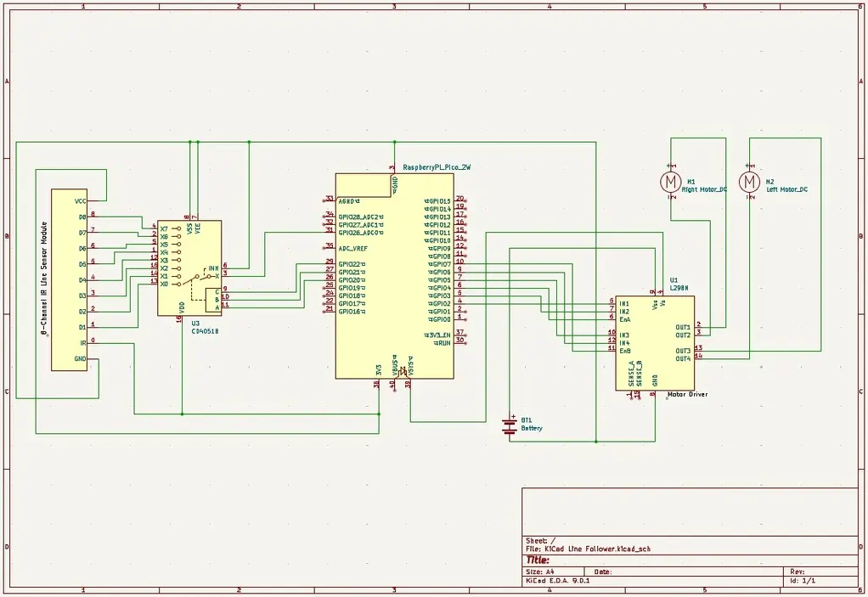This screenshot has width=868, height=597.
Task: Click the 'Battery' value label
Action: click(532, 428)
